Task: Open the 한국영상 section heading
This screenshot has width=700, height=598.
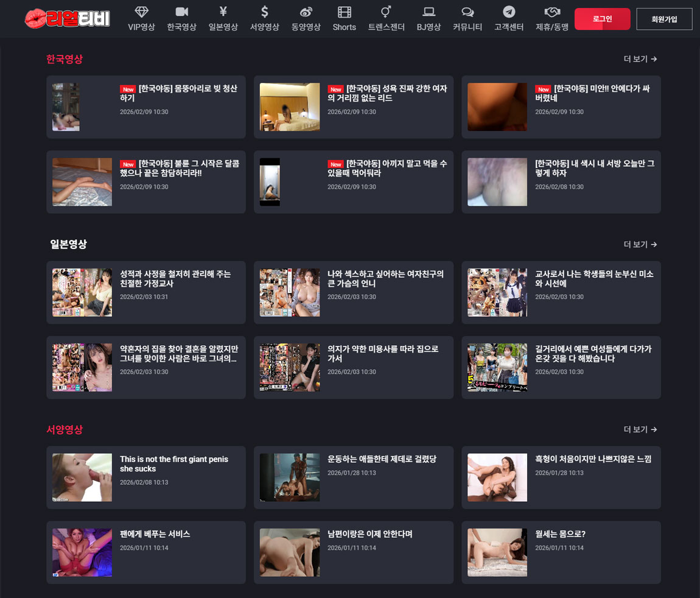Action: point(65,59)
